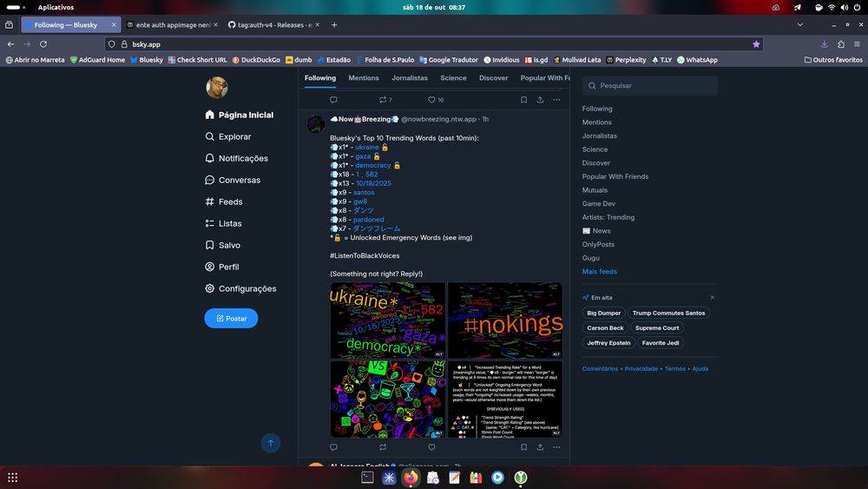Image resolution: width=868 pixels, height=489 pixels.
Task: Click the scroll-to-top arrow button
Action: pos(271,443)
